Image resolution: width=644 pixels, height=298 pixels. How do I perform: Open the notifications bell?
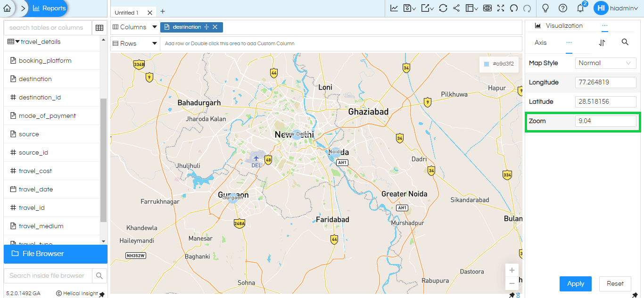(580, 8)
